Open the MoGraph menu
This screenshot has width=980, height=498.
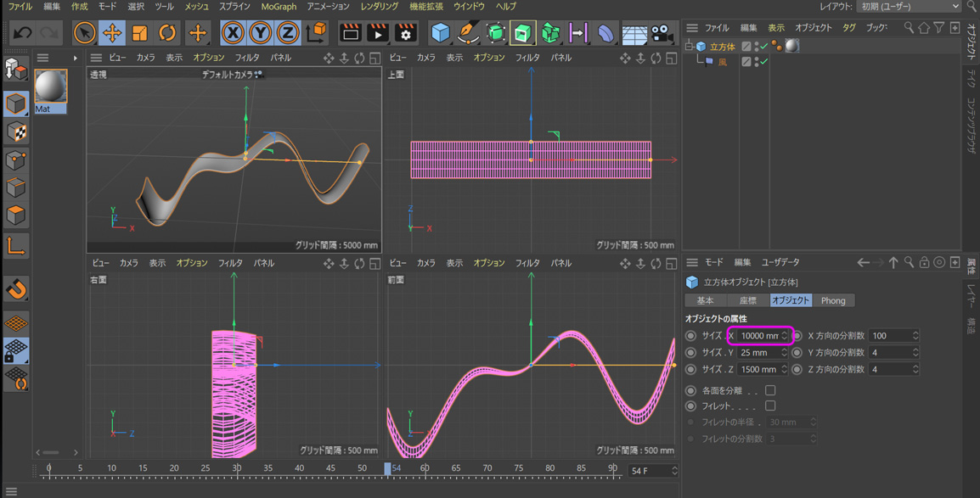279,7
